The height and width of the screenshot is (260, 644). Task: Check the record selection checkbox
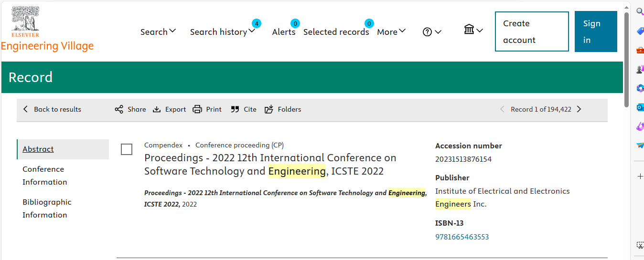pyautogui.click(x=127, y=149)
